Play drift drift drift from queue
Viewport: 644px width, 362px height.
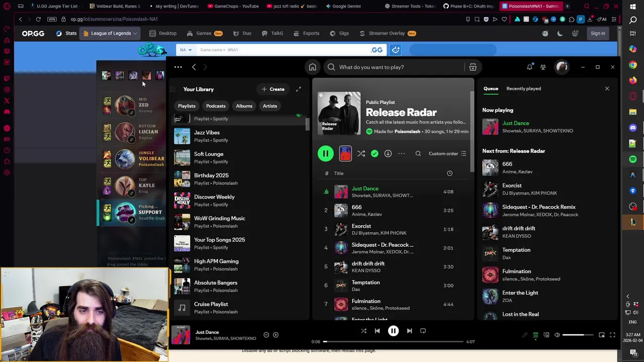[x=547, y=232]
